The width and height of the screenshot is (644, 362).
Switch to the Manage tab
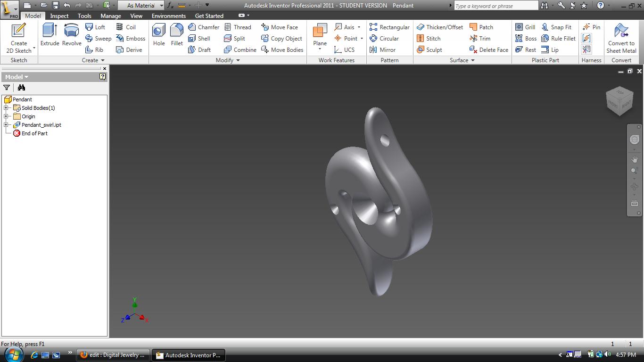pos(111,16)
